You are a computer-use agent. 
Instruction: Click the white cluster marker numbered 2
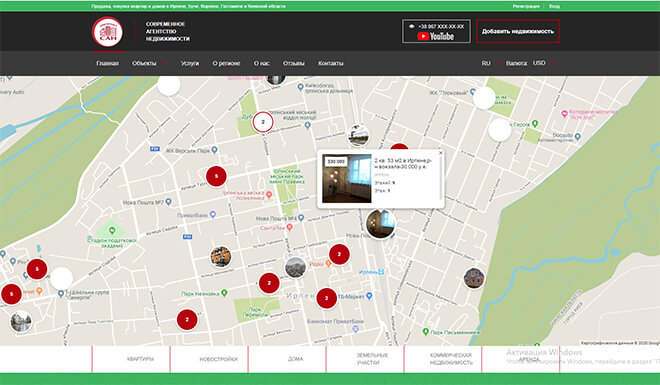263,122
